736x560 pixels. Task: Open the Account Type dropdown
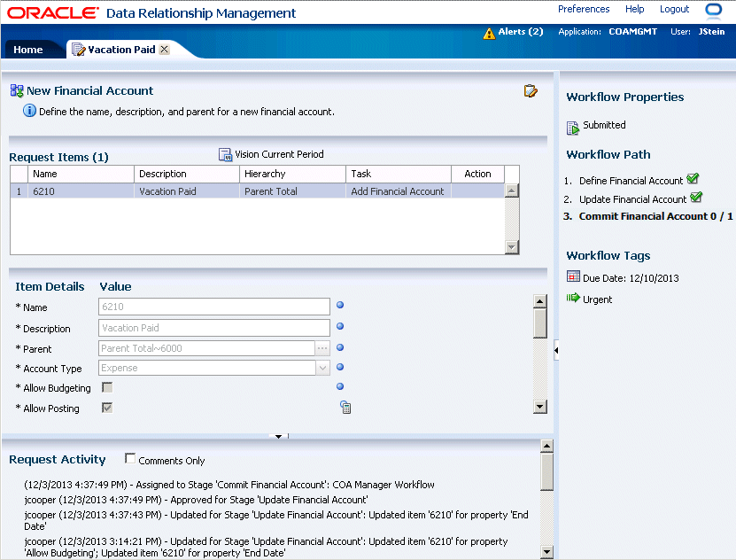[323, 368]
